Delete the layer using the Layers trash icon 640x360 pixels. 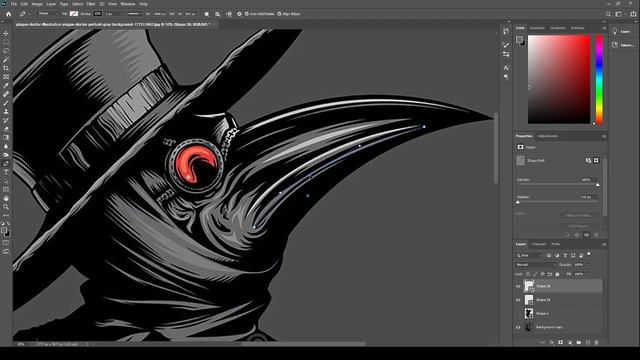[597, 342]
